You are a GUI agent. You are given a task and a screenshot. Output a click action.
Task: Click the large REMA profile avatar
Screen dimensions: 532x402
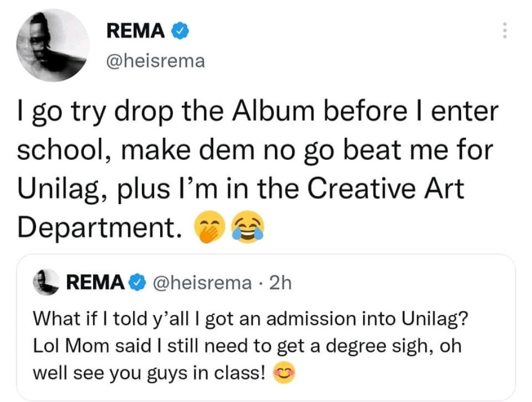click(x=53, y=45)
